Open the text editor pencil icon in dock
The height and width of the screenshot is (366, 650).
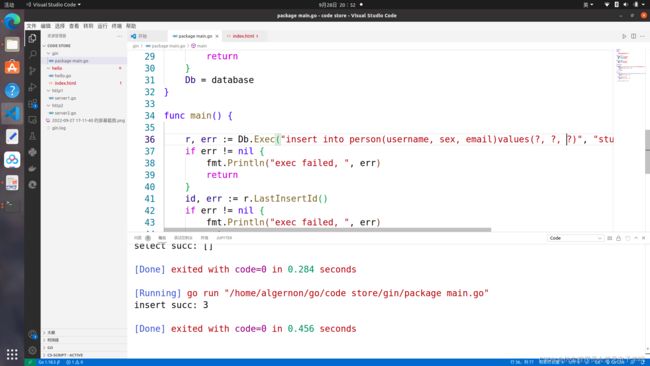tap(12, 136)
